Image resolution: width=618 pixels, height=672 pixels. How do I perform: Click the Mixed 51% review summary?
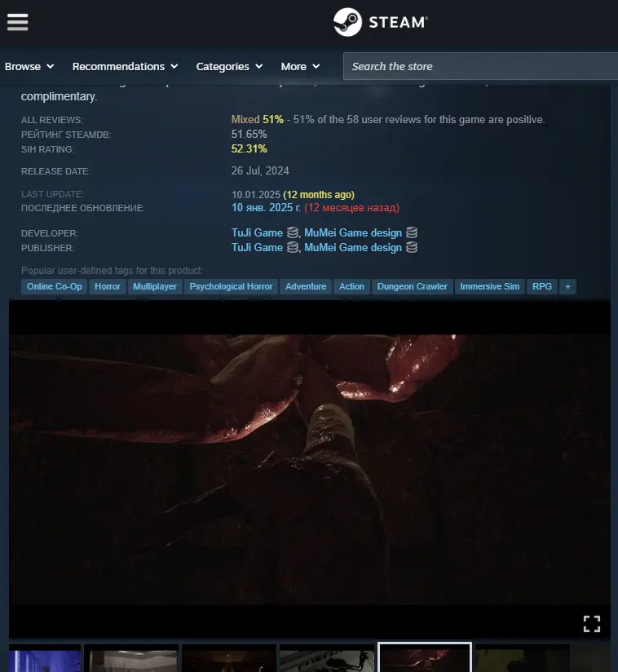(257, 119)
